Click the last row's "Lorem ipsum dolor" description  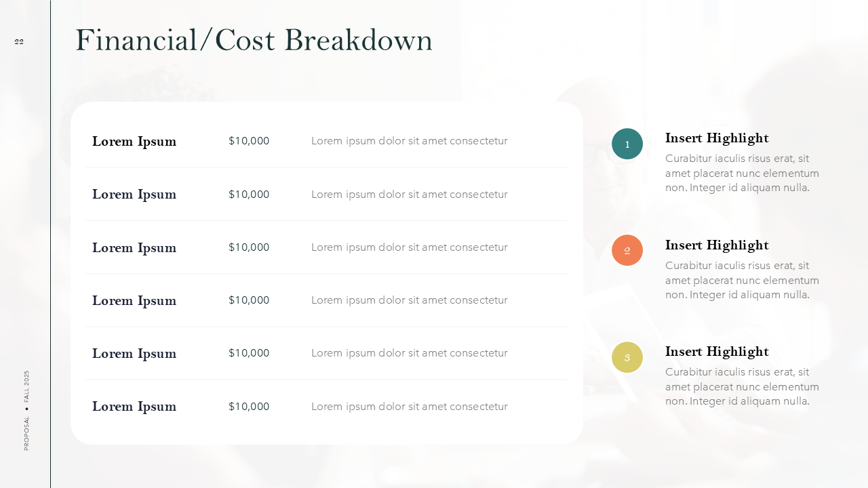[409, 407]
